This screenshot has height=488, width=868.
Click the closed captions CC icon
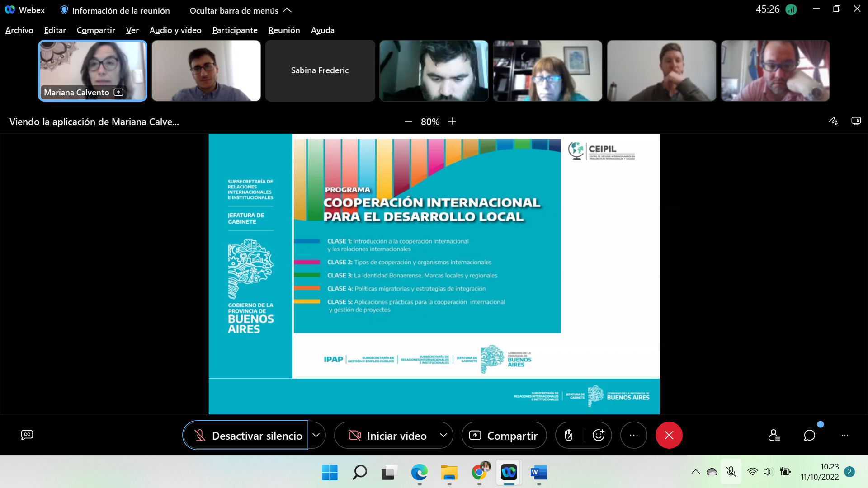(27, 435)
